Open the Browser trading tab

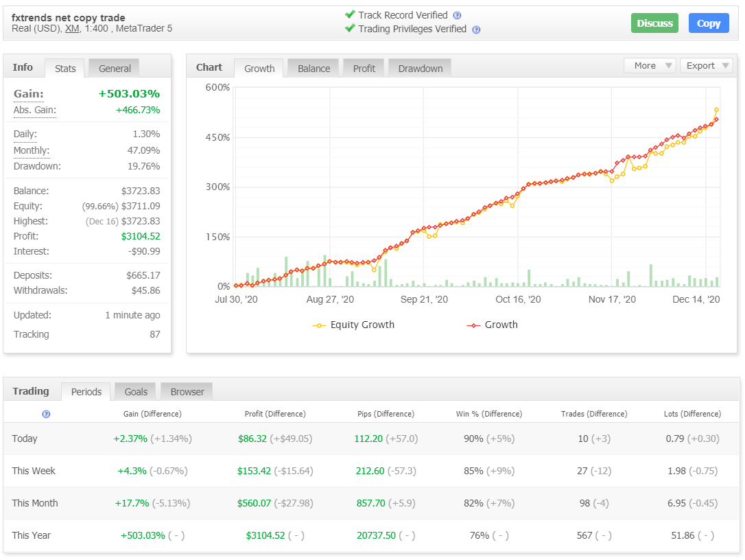tap(187, 392)
